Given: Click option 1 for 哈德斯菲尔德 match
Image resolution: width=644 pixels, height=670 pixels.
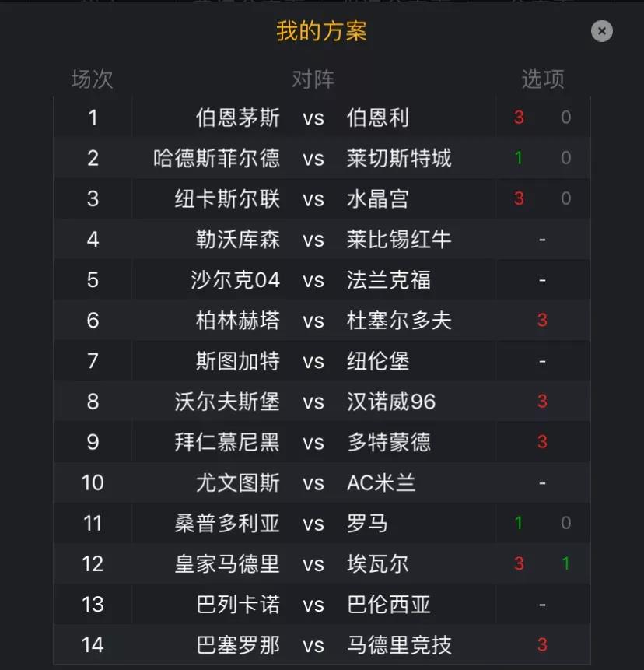Looking at the screenshot, I should point(519,158).
